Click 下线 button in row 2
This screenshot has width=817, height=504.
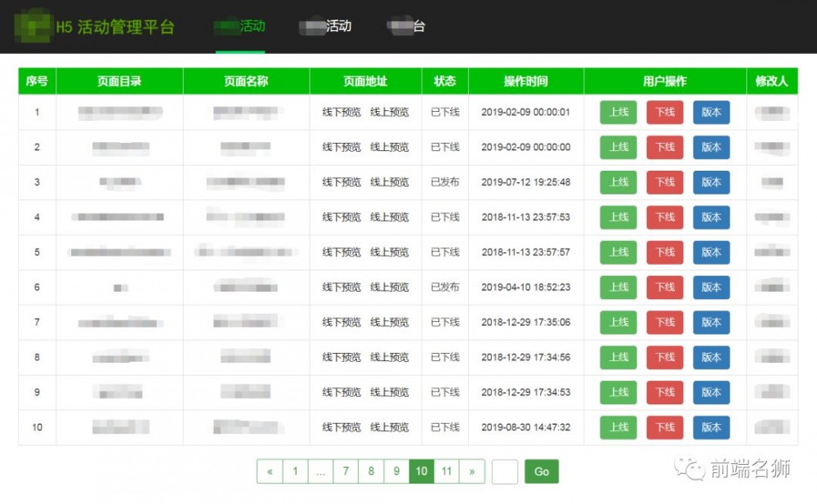(x=665, y=147)
